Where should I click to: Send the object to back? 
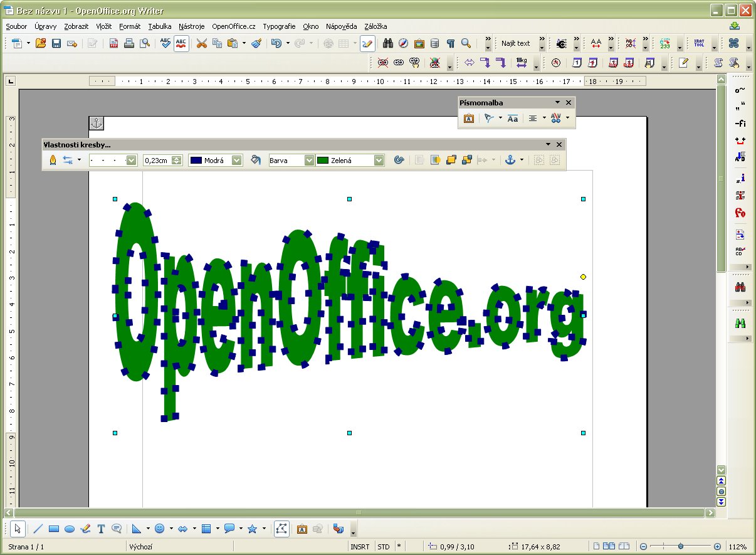pos(467,160)
